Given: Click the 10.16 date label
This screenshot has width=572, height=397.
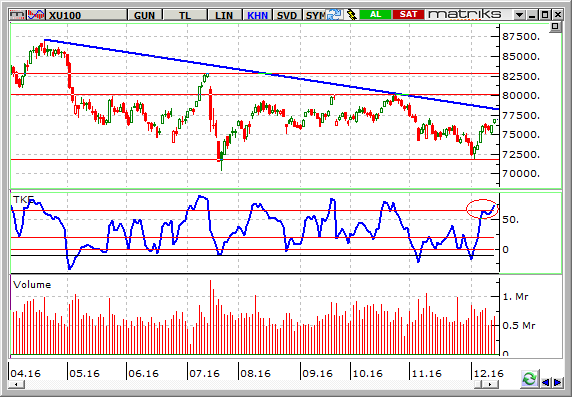Looking at the screenshot, I should pyautogui.click(x=367, y=374).
